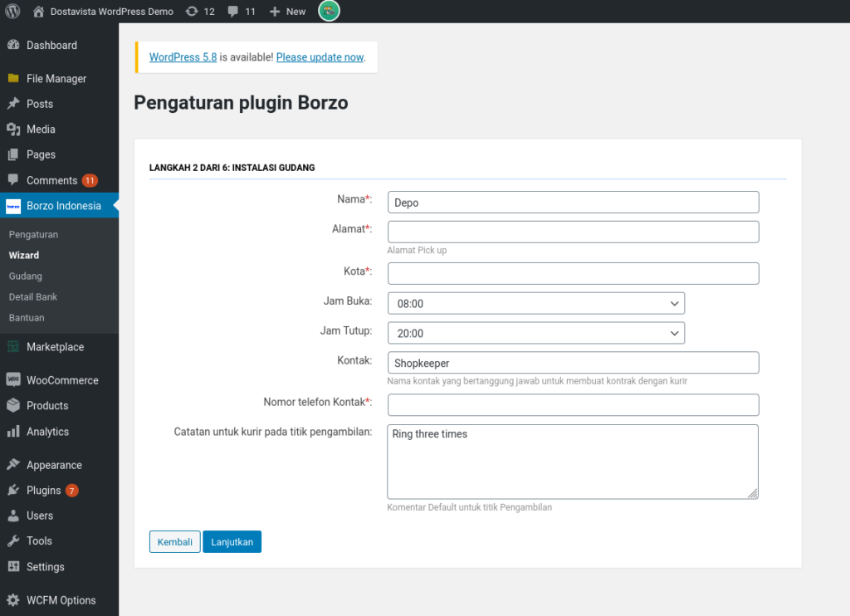
Task: Click the Pages icon in sidebar
Action: coord(13,154)
